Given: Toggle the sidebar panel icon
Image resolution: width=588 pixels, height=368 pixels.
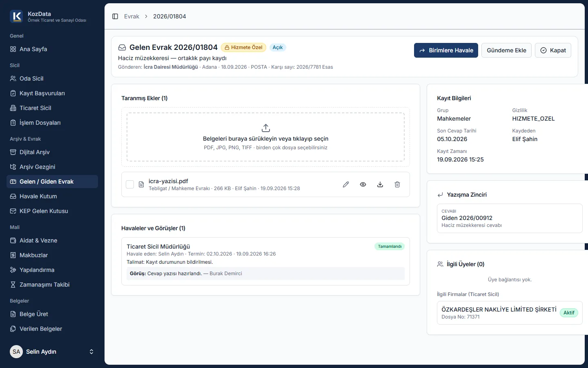Looking at the screenshot, I should coord(115,16).
